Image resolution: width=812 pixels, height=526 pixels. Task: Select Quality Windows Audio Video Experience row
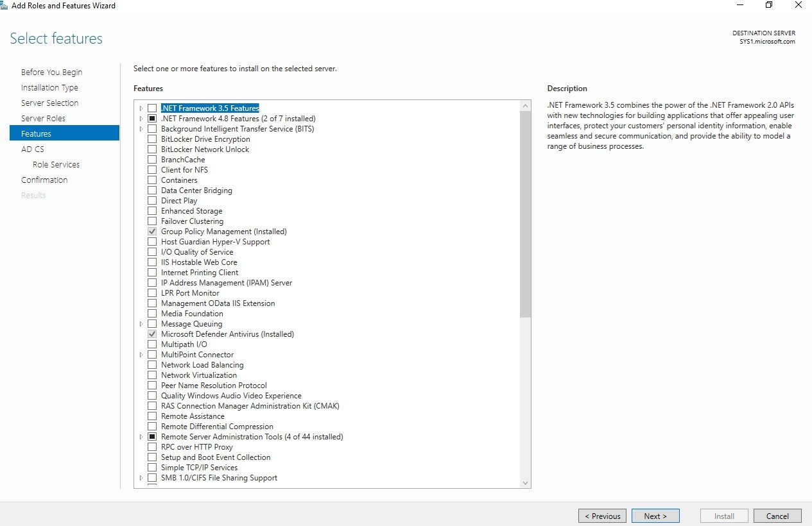coord(231,396)
